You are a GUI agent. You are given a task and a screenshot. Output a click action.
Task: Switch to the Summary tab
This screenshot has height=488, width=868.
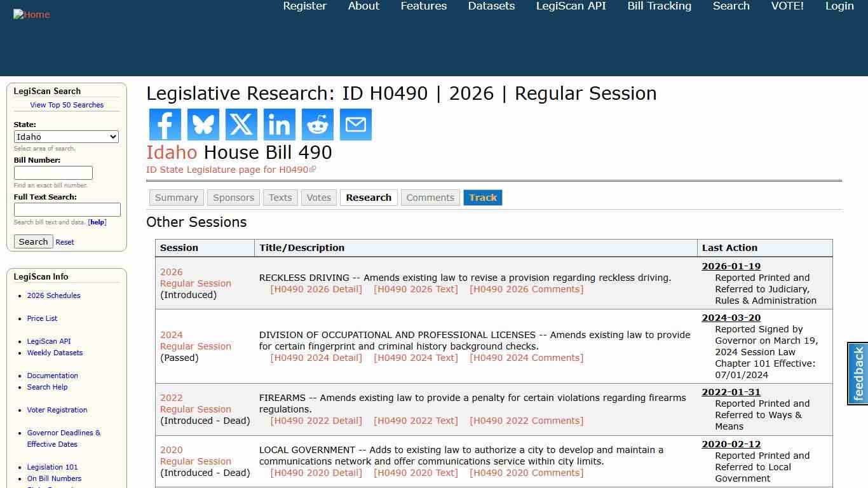click(176, 198)
